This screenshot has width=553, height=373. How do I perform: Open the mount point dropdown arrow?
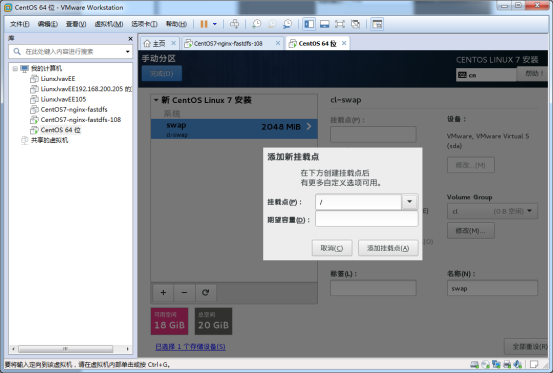pyautogui.click(x=409, y=202)
